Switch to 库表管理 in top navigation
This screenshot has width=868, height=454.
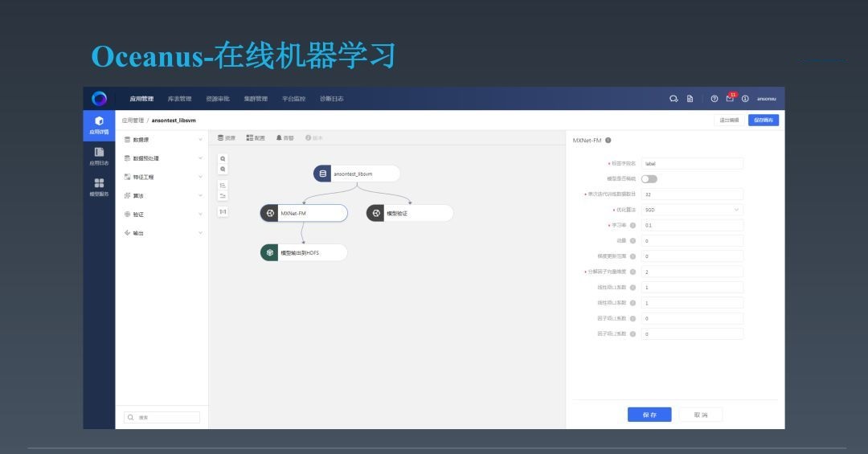[x=179, y=99]
